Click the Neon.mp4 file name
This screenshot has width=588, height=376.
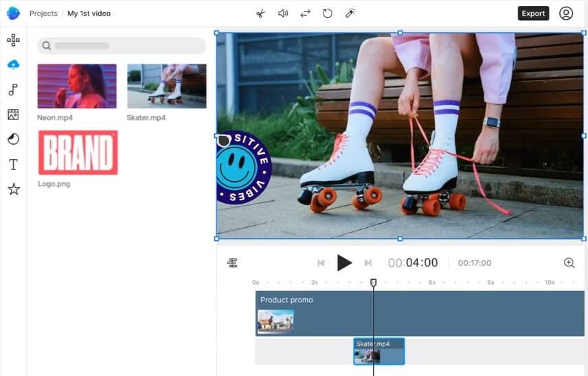coord(55,117)
